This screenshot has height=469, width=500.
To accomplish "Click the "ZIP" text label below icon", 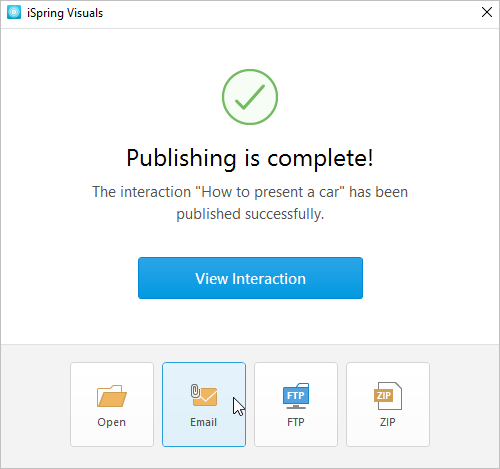I will (x=388, y=422).
